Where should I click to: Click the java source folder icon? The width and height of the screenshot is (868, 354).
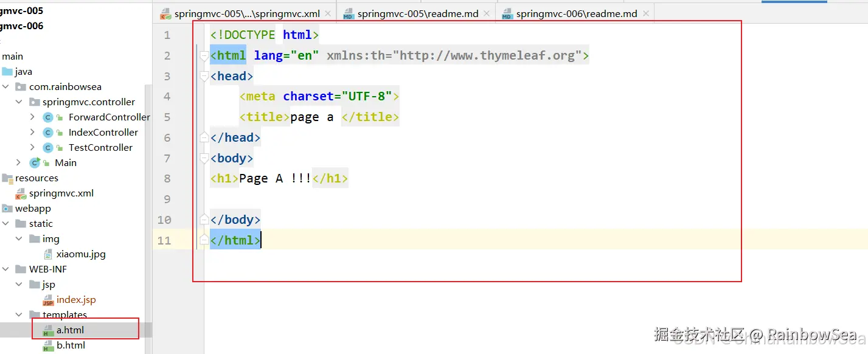tap(7, 71)
